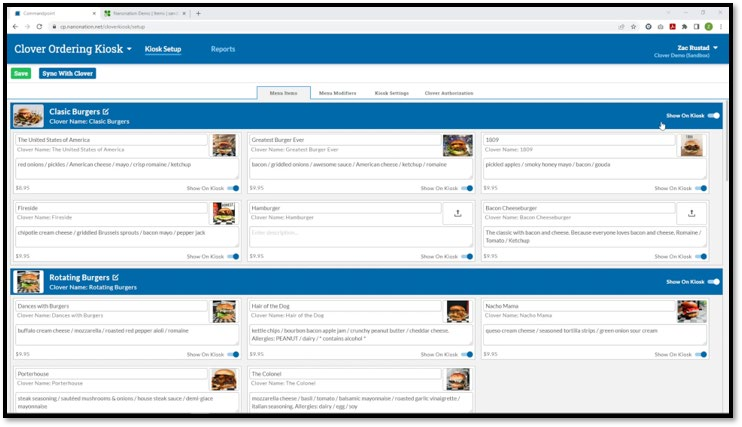Click the page vertical scrollbar
742x427 pixels.
point(726,142)
